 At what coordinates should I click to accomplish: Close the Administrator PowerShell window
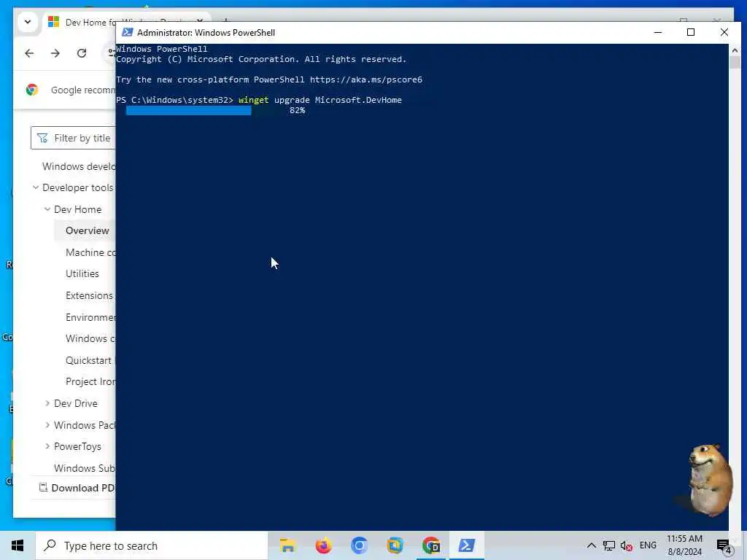click(724, 32)
